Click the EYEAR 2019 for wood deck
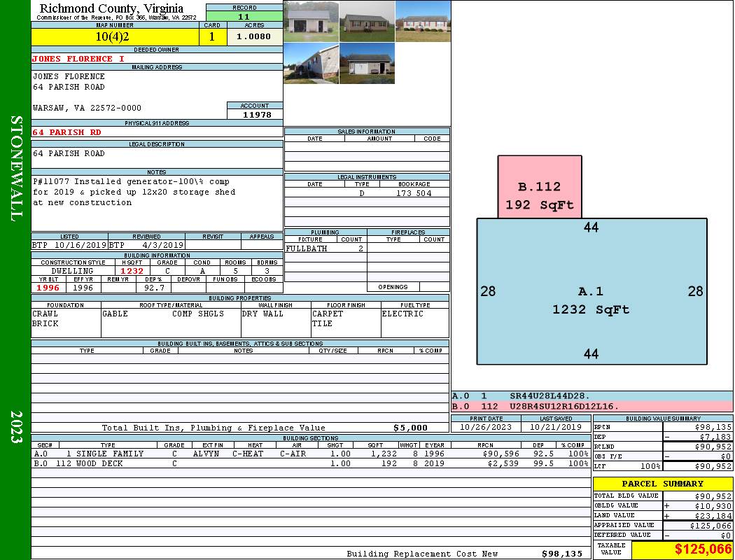The width and height of the screenshot is (735, 560). tap(435, 463)
